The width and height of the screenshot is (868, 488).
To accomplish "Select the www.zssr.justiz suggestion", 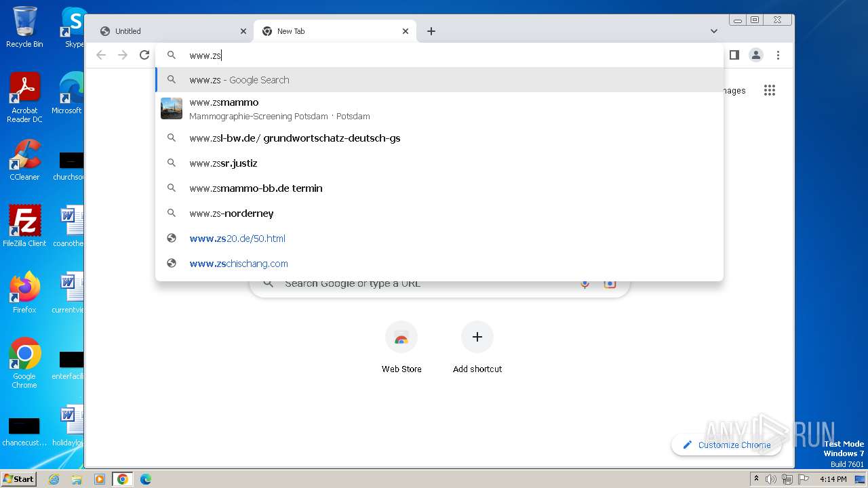I will pyautogui.click(x=439, y=163).
